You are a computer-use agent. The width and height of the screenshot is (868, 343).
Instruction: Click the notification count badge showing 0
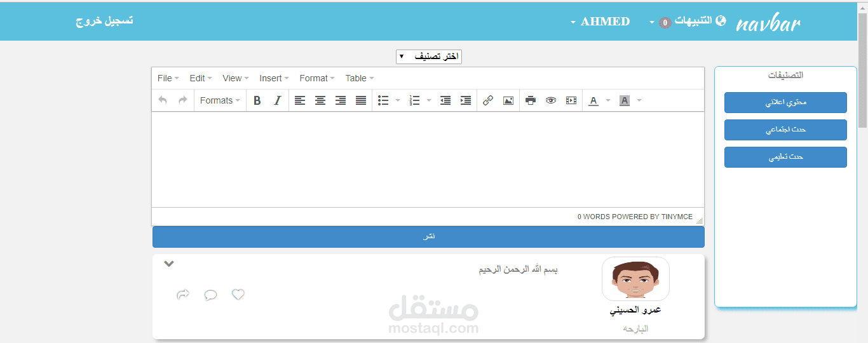(665, 23)
